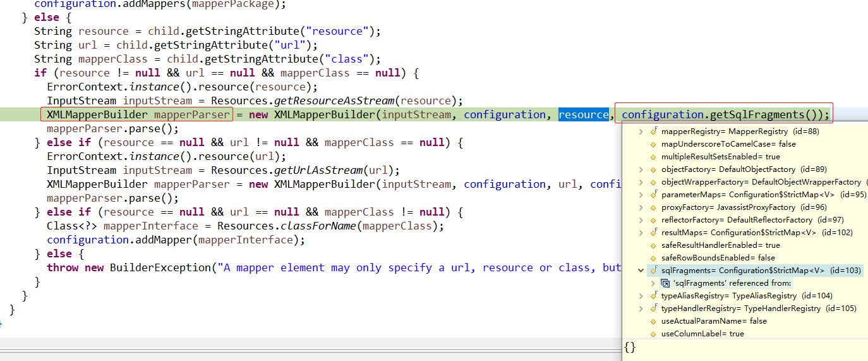The image size is (868, 361).
Task: Select the safeRowBoundsEnabled= false row
Action: pyautogui.click(x=718, y=258)
